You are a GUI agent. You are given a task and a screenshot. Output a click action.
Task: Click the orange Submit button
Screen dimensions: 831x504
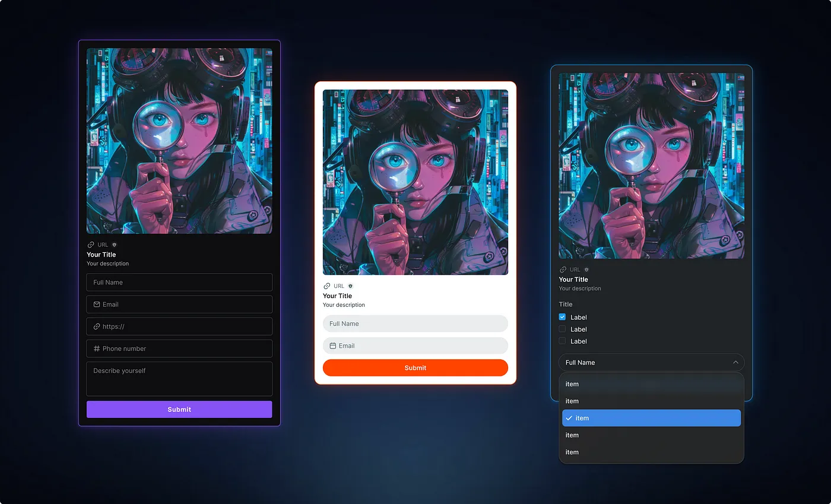tap(415, 367)
